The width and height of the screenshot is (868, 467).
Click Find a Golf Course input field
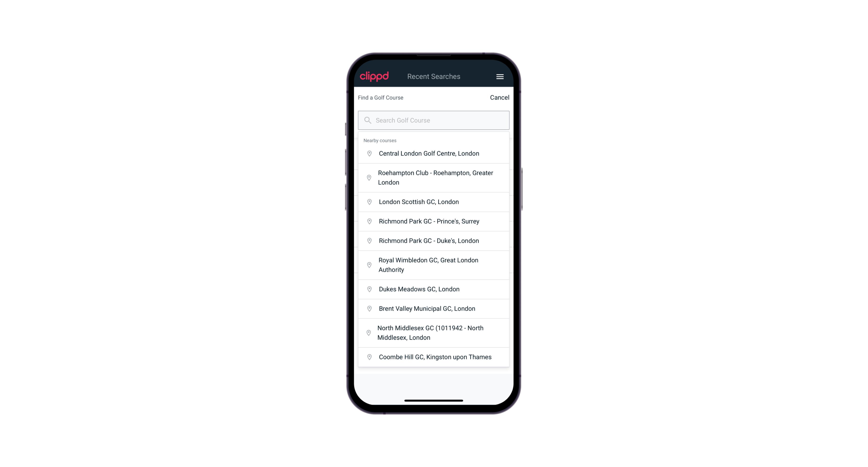[434, 120]
